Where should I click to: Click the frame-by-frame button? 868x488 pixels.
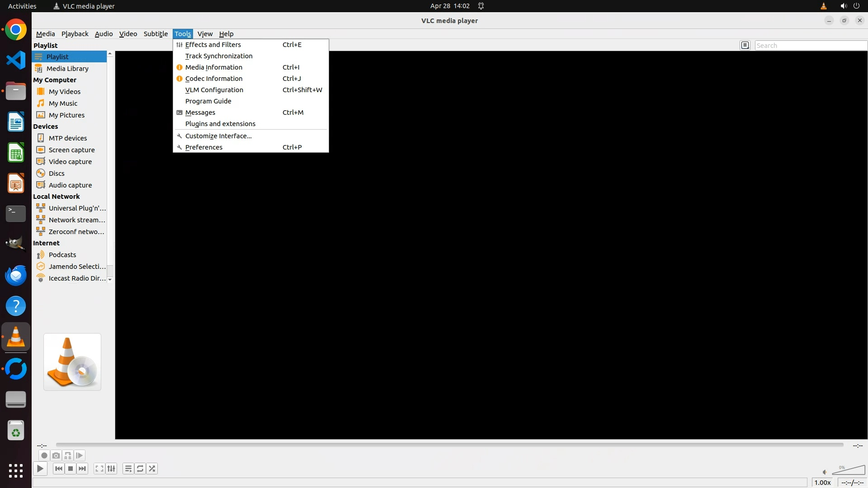click(x=80, y=455)
